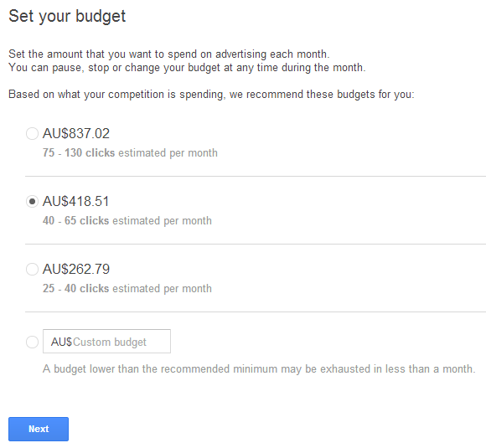Screen dimensions: 486x448
Task: Click the Set your budget heading
Action: (x=67, y=16)
